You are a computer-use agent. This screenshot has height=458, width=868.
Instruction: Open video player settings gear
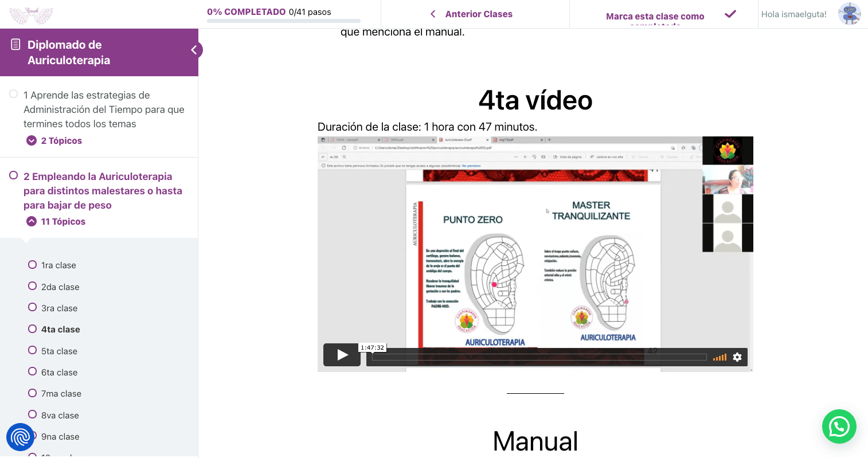click(737, 357)
